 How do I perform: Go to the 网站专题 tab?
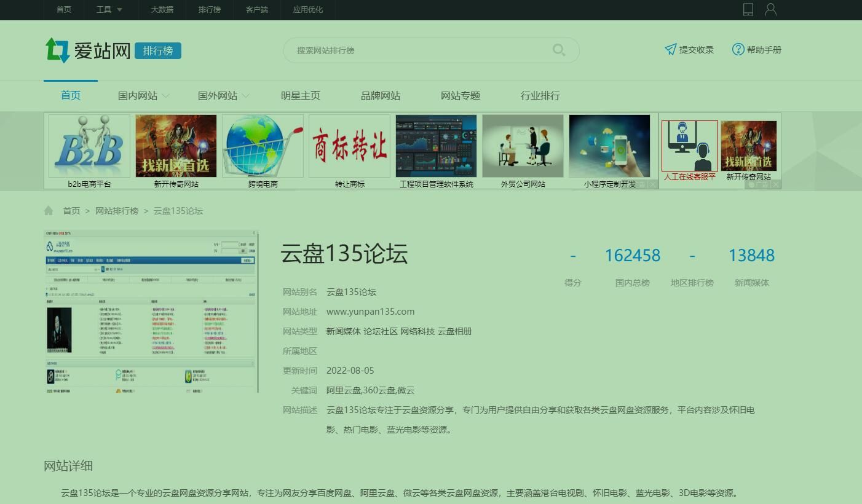461,95
